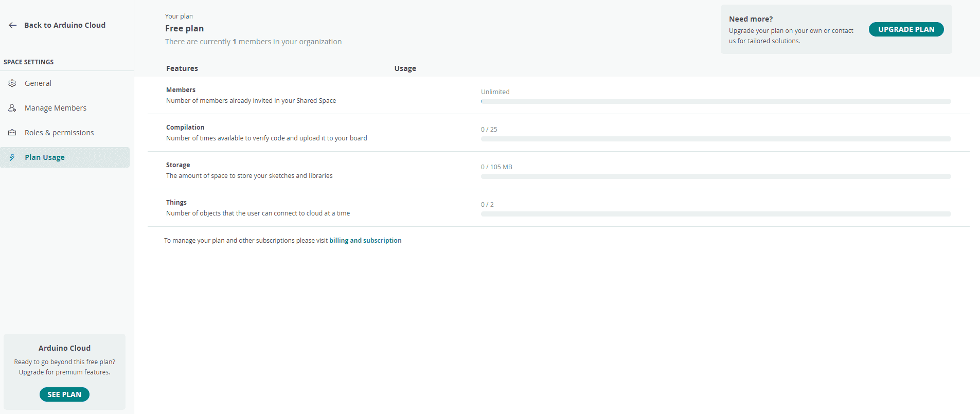Open the Manage Members page
Image resolution: width=980 pixels, height=414 pixels.
pyautogui.click(x=56, y=108)
